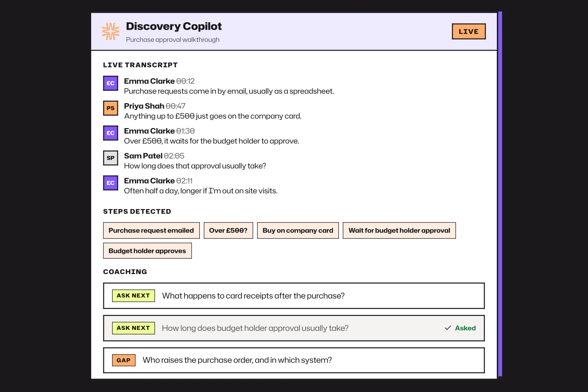Viewport: 588px width, 392px height.
Task: Click the green 'Asked' status label
Action: (465, 328)
